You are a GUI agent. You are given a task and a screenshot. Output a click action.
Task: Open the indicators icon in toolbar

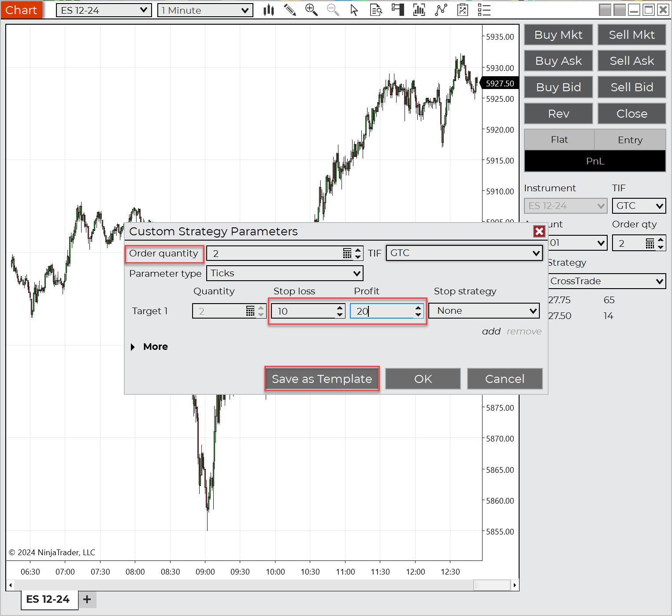pyautogui.click(x=419, y=10)
